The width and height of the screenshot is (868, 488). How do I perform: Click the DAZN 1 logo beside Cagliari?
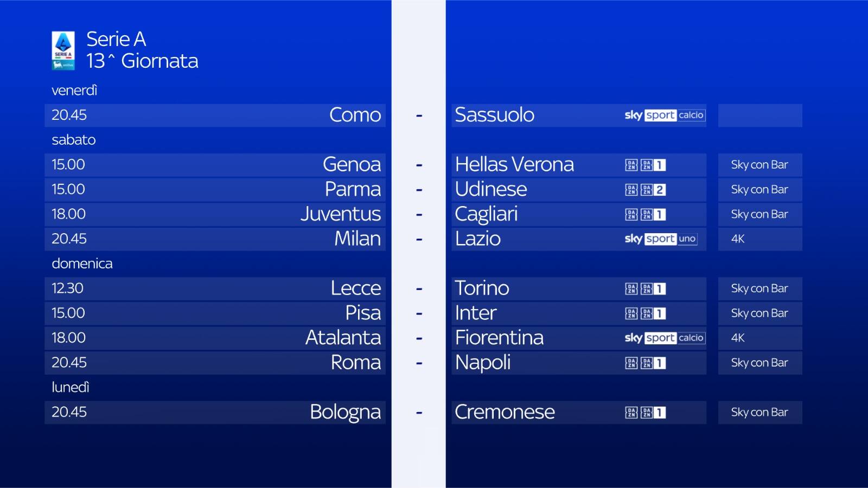pyautogui.click(x=646, y=215)
